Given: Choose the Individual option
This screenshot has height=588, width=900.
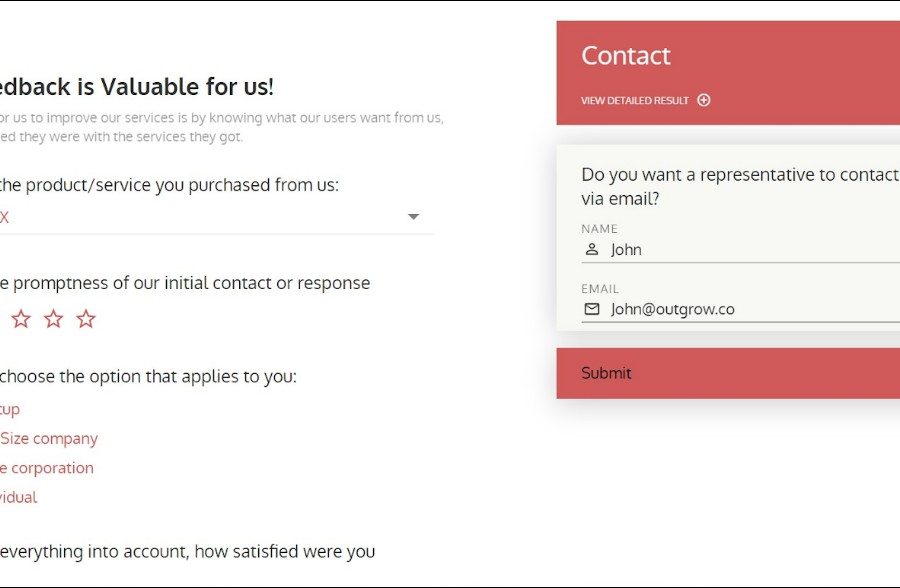Looking at the screenshot, I should [19, 497].
